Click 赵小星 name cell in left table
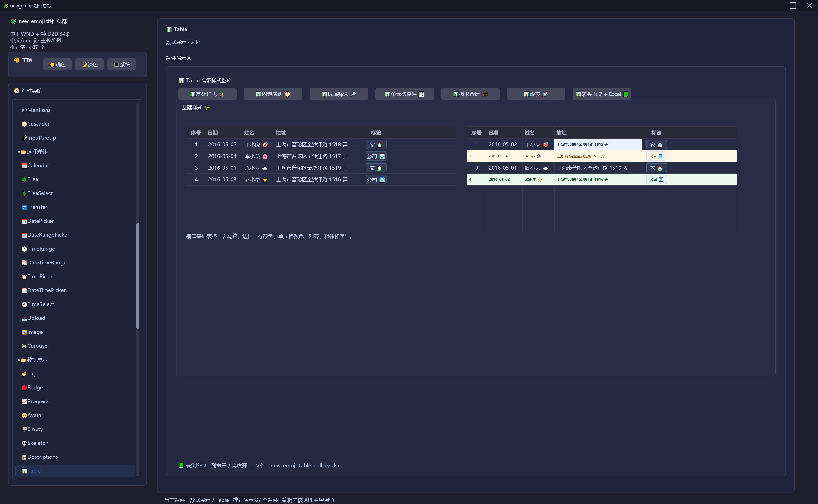Image resolution: width=818 pixels, height=504 pixels. [x=256, y=180]
